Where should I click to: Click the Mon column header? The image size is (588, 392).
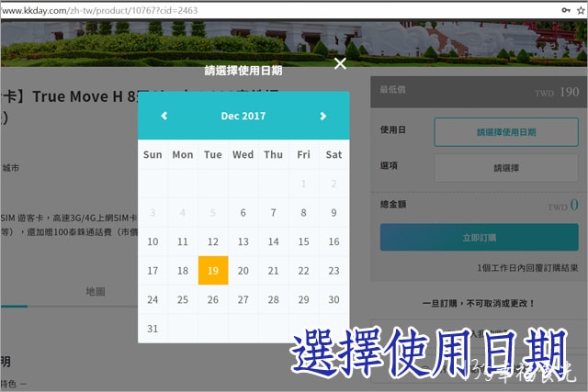(183, 155)
